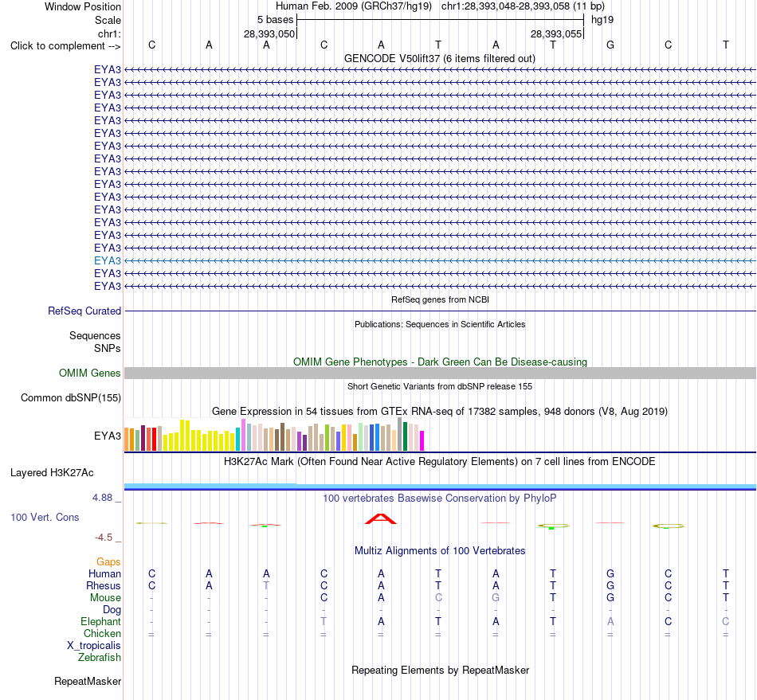Open '100 vertebrates Basewise Conservation by PhyloP' title
Viewport: 757px width, 700px height.
tap(440, 498)
